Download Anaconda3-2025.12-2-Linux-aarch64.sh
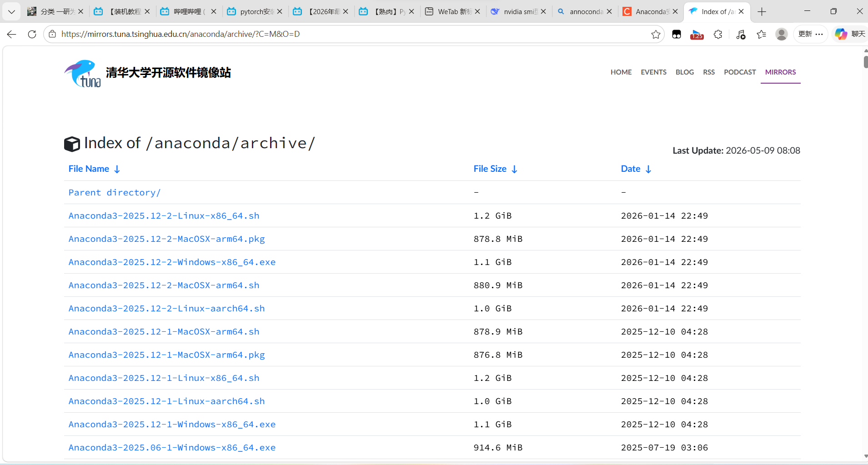 (166, 309)
